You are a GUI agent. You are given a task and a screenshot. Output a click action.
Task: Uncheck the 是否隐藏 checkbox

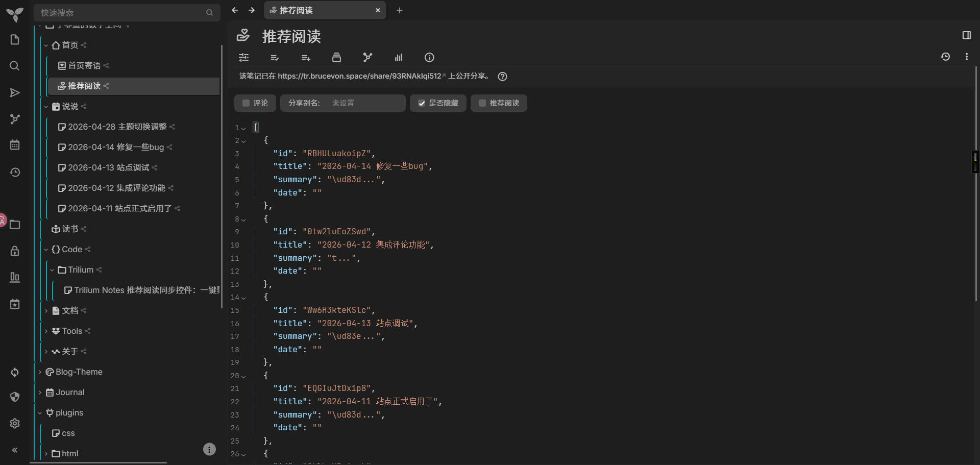[x=422, y=103]
